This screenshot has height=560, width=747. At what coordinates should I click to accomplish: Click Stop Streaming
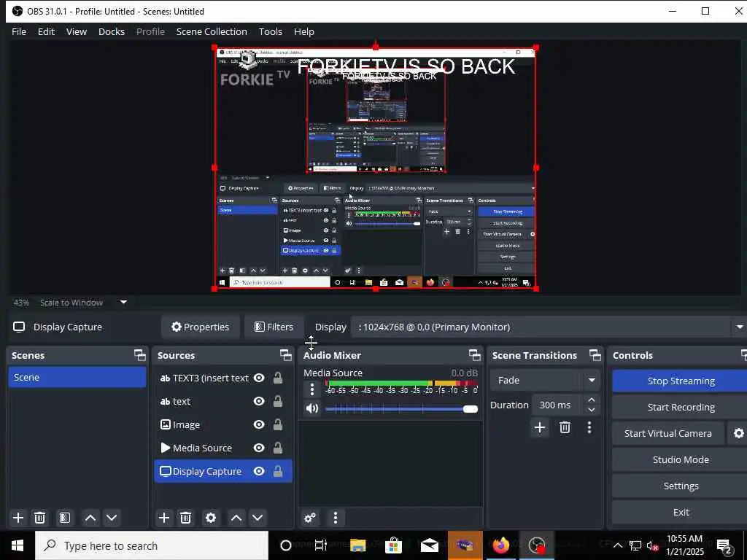pos(681,381)
